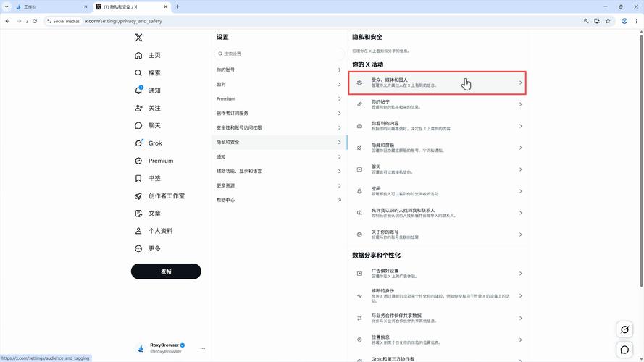Select 隐私和安全 in the settings list
This screenshot has width=644, height=362.
point(280,142)
